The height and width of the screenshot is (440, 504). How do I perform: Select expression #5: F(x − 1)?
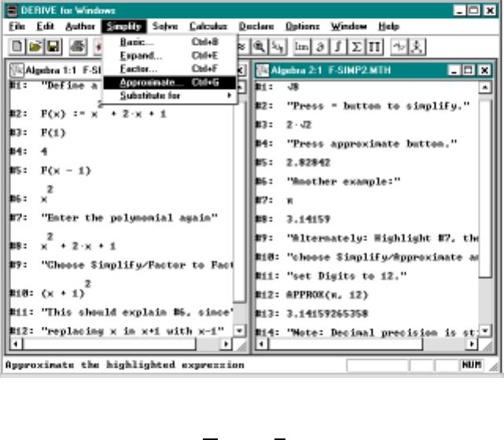[x=66, y=170]
